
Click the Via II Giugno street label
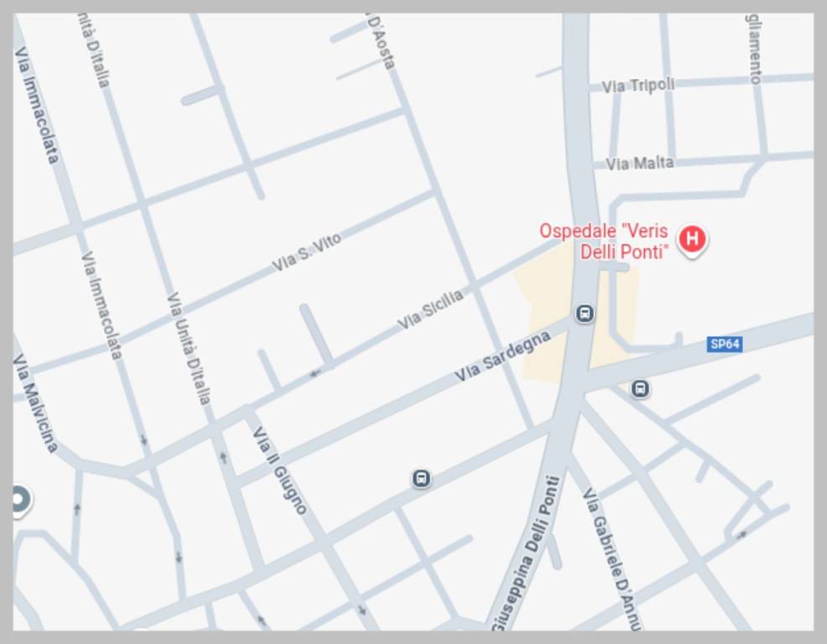(279, 470)
